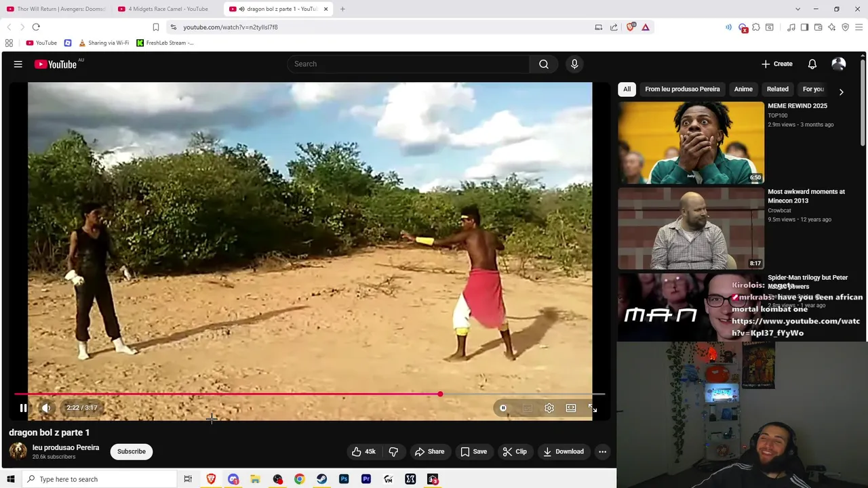This screenshot has width=868, height=488.
Task: Download the video
Action: (x=563, y=451)
